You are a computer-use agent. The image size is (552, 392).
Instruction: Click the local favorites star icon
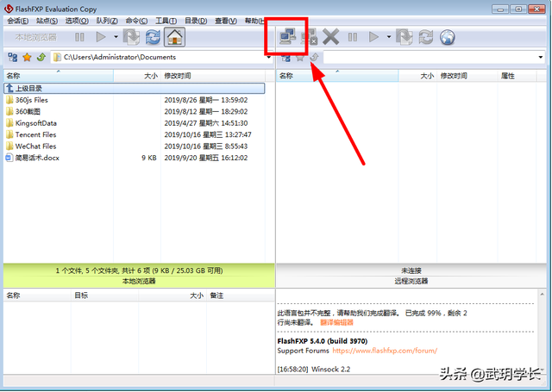point(27,57)
